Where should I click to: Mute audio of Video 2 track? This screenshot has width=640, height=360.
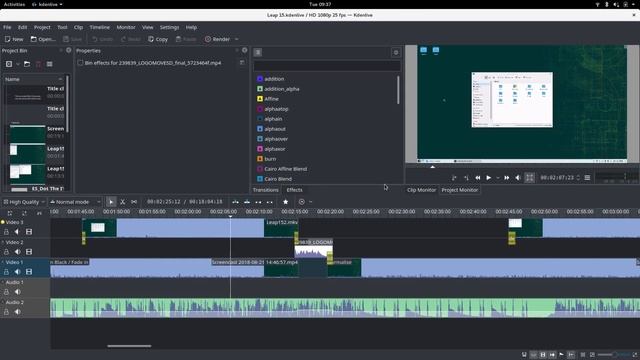pyautogui.click(x=17, y=252)
